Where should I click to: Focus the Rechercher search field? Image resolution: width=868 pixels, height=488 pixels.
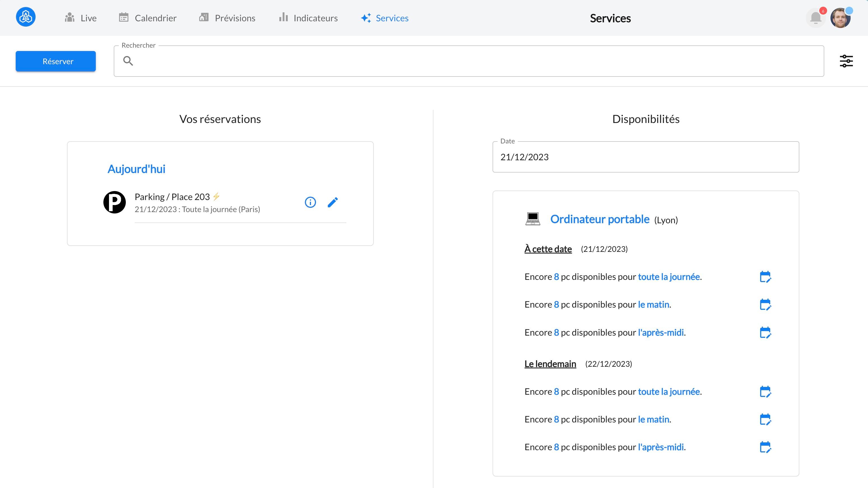469,61
